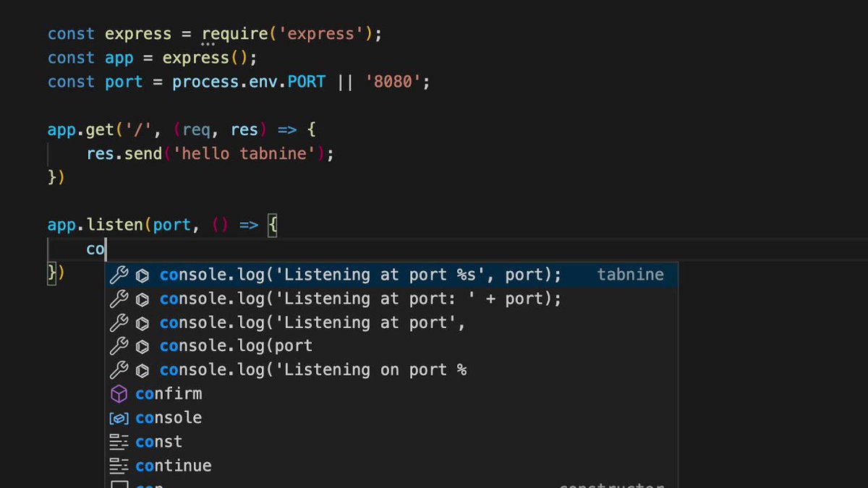868x488 pixels.
Task: Click the Tabnine icon on the 'Listening on port' suggestion
Action: 142,369
